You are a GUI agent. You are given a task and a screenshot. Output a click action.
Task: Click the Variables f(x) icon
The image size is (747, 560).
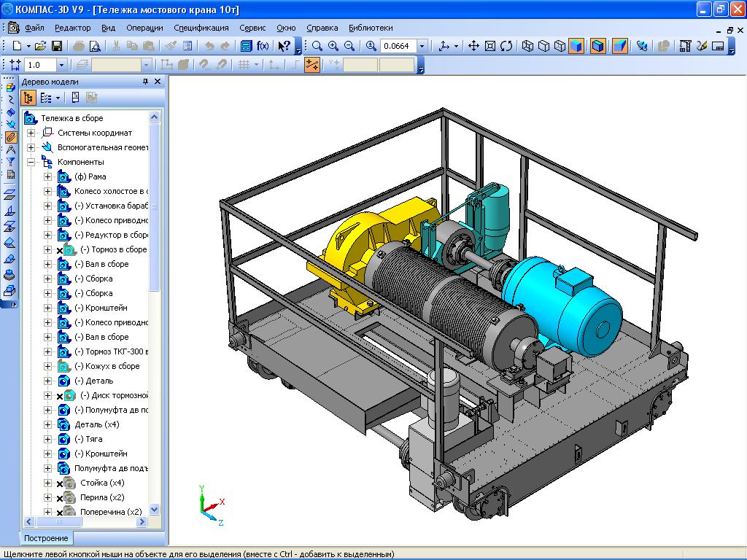[x=263, y=46]
